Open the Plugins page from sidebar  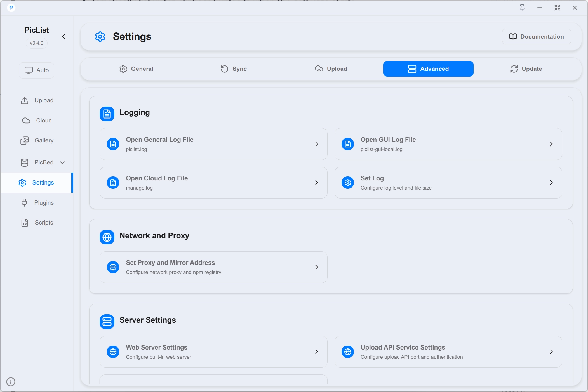tap(37, 203)
